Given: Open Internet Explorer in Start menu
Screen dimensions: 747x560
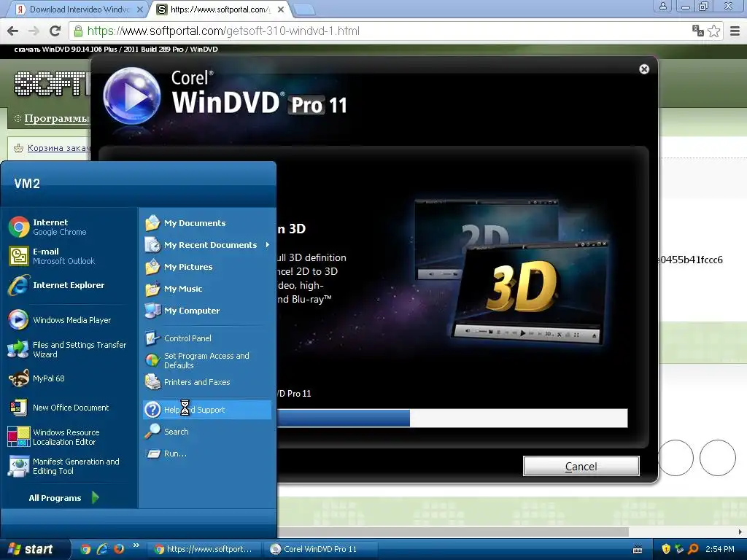Looking at the screenshot, I should [x=69, y=285].
